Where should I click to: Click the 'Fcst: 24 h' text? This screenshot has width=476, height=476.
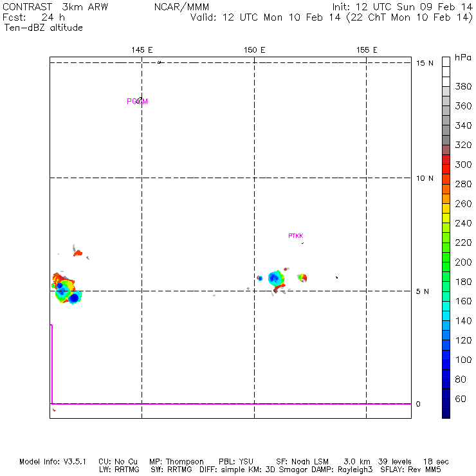tap(33, 17)
